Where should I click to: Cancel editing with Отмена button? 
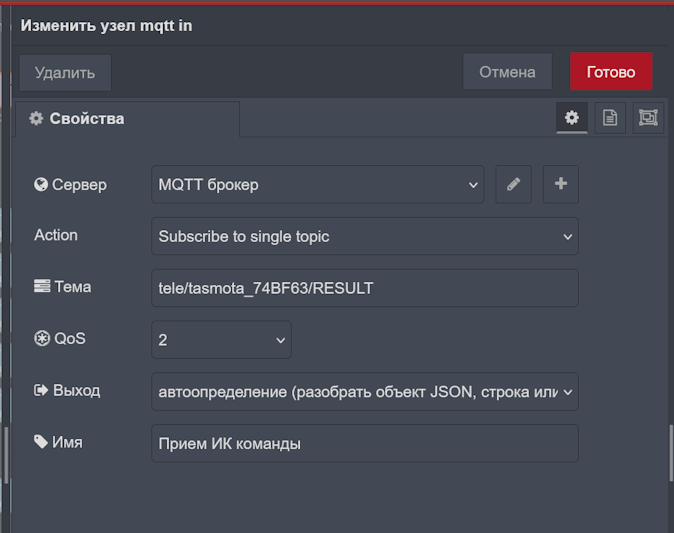(507, 72)
